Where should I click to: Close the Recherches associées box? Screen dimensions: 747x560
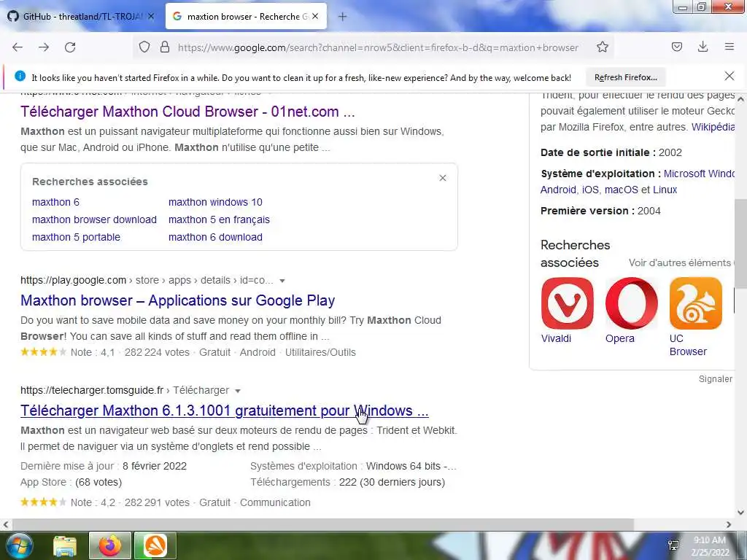(x=443, y=178)
